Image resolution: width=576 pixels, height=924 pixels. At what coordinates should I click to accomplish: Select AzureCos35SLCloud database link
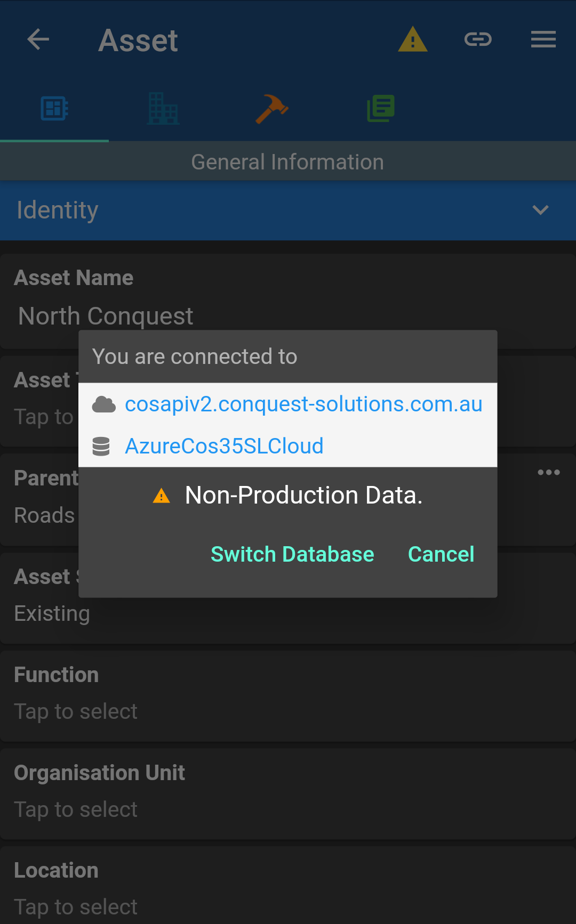point(224,447)
